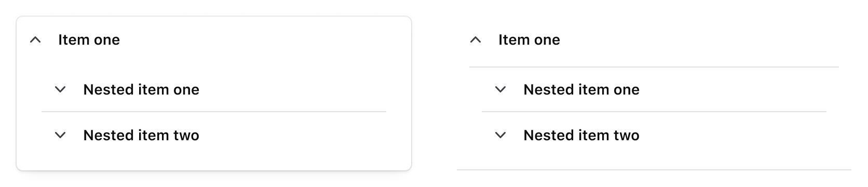868x187 pixels.
Task: Expand Nested item two chevron inside bordered card
Action: coord(60,135)
